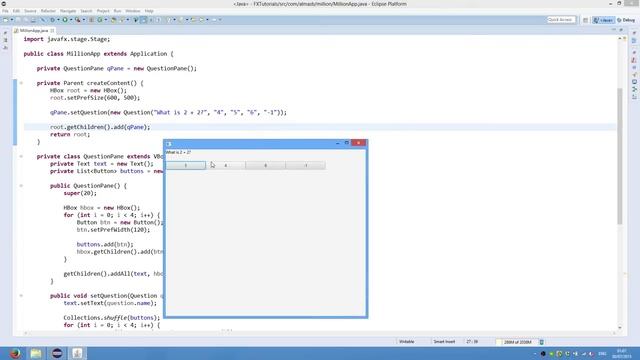Open the Source menu
The image size is (640, 360).
click(30, 11)
